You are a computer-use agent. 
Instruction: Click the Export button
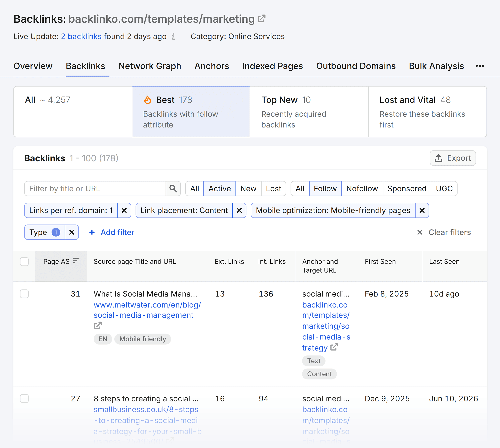[x=453, y=158]
